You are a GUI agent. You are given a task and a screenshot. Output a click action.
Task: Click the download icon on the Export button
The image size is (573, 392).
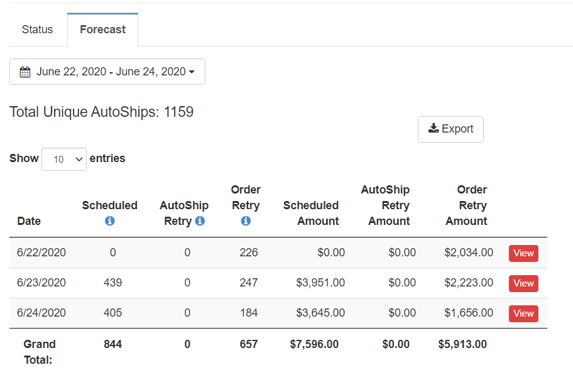coord(434,129)
